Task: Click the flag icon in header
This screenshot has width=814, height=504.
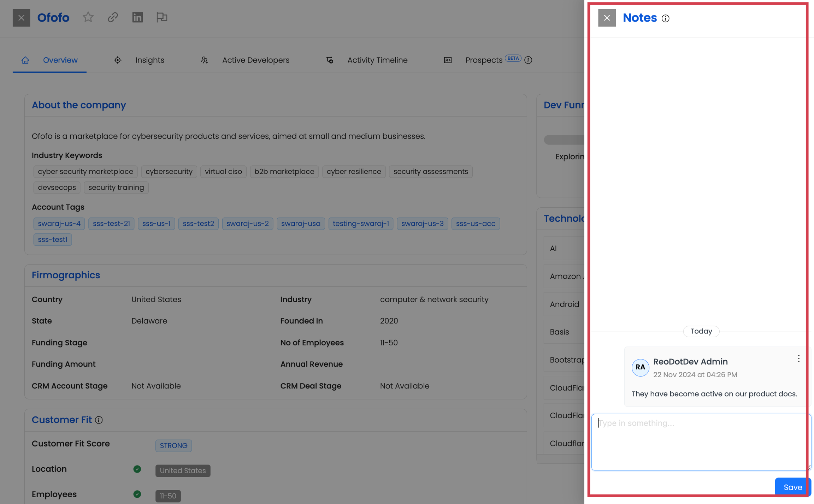Action: [162, 17]
